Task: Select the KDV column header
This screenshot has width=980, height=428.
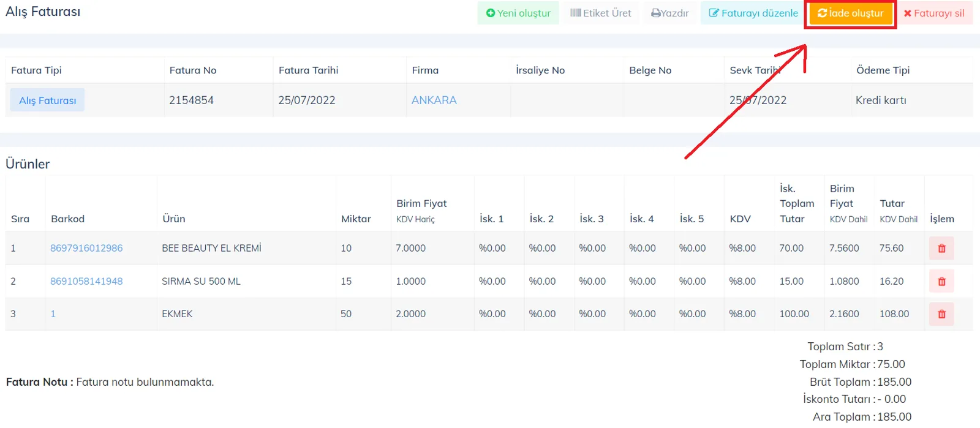Action: pyautogui.click(x=740, y=219)
